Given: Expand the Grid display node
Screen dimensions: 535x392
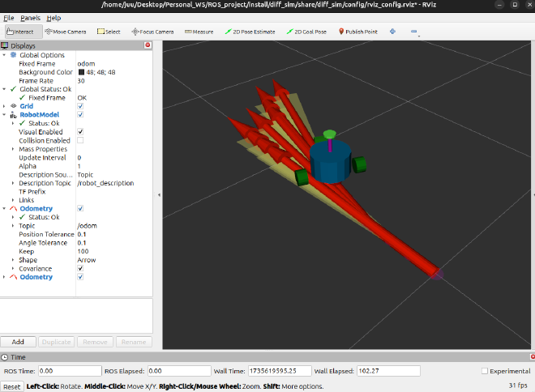Looking at the screenshot, I should pos(4,106).
